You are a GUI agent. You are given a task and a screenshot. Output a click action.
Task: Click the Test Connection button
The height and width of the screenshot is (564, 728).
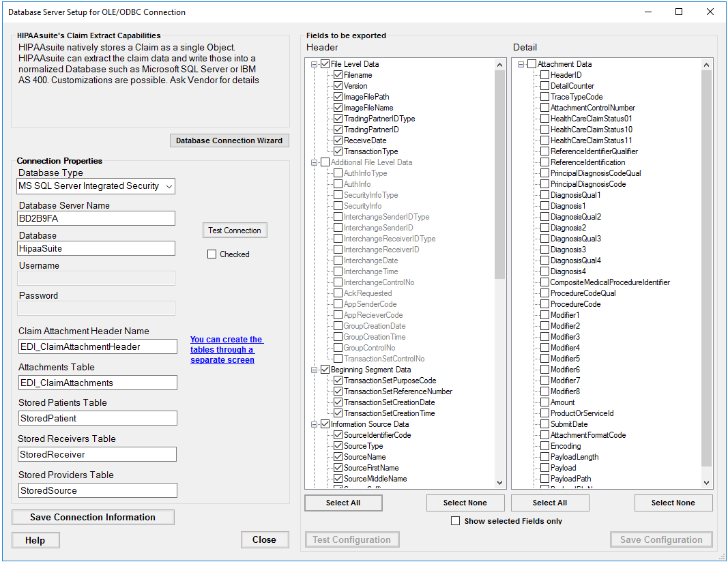click(235, 230)
